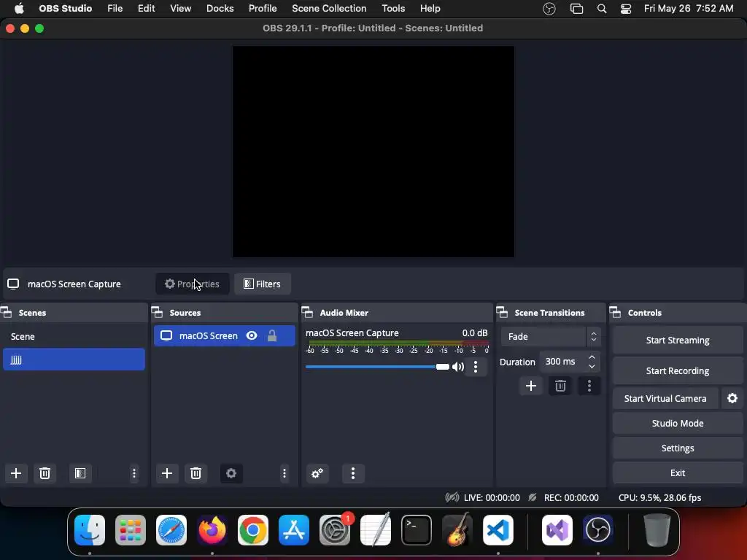Enable Studio Mode
This screenshot has height=560, width=747.
(678, 423)
